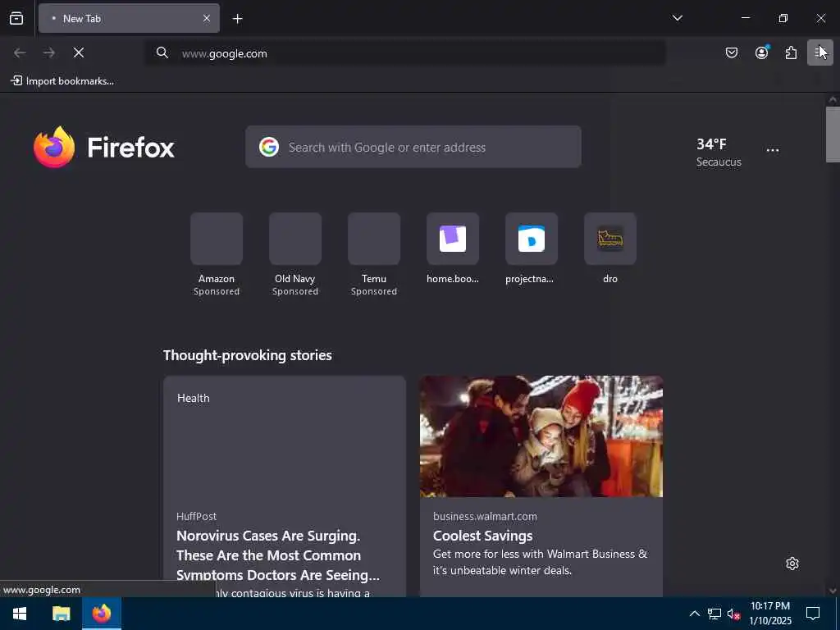Viewport: 840px width, 630px height.
Task: Open the Save to Pocket icon
Action: (x=731, y=52)
